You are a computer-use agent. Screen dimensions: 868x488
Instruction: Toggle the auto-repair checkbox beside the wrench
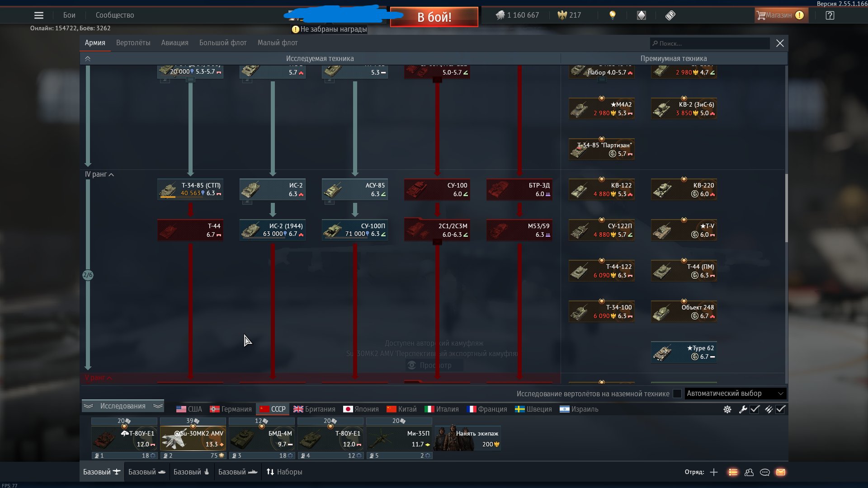pyautogui.click(x=755, y=409)
